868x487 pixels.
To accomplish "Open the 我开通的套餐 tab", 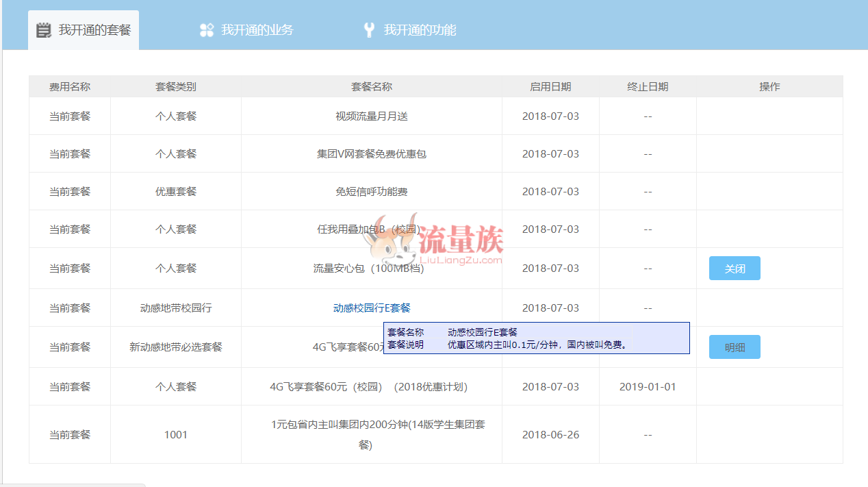I will pyautogui.click(x=84, y=30).
